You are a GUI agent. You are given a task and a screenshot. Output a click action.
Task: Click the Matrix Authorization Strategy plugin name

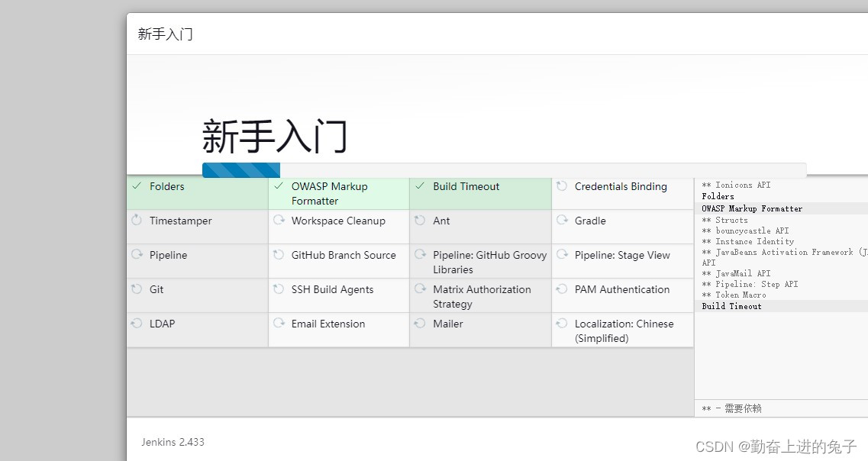(x=482, y=297)
